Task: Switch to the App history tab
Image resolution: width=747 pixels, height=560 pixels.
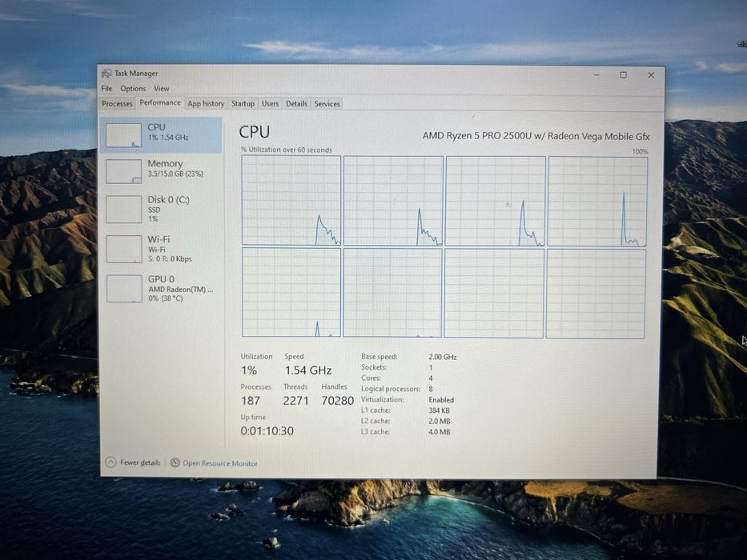Action: click(x=206, y=104)
